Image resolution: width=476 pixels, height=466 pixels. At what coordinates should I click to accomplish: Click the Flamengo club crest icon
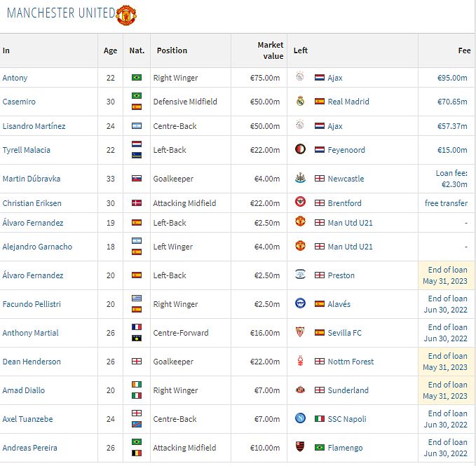click(300, 448)
